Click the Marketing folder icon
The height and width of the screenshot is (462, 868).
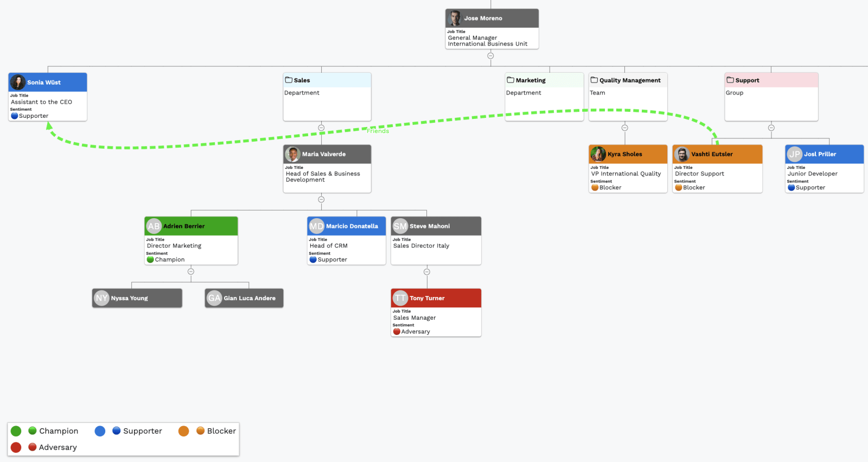(510, 80)
